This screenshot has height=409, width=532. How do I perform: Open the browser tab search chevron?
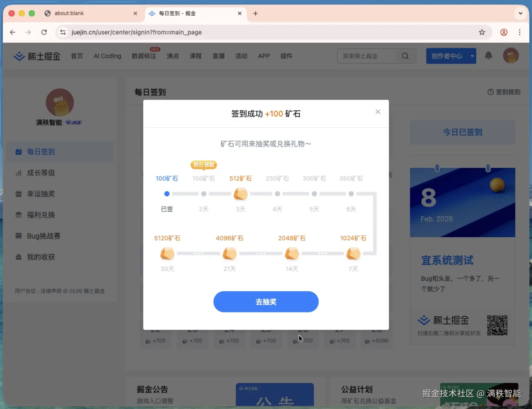[520, 13]
